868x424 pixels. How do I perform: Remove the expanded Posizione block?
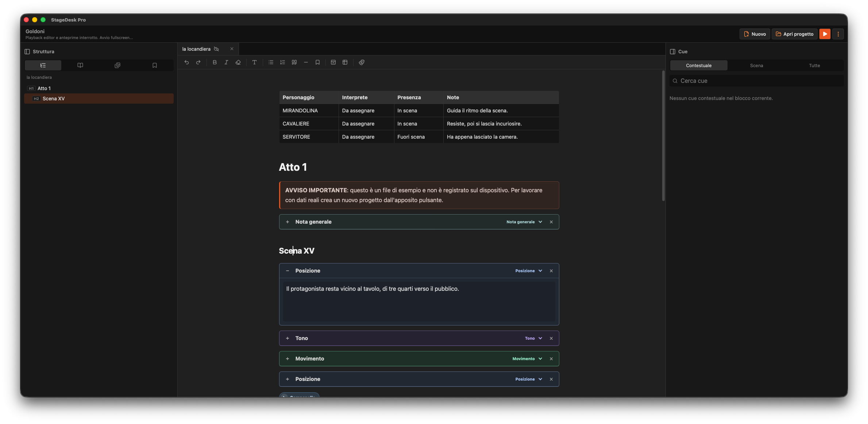click(x=551, y=271)
